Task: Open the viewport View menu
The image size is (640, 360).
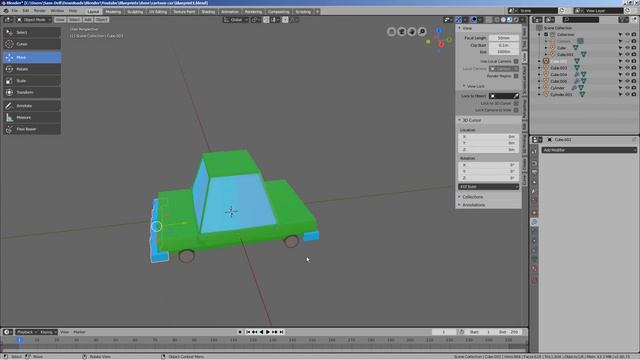Action: click(60, 20)
